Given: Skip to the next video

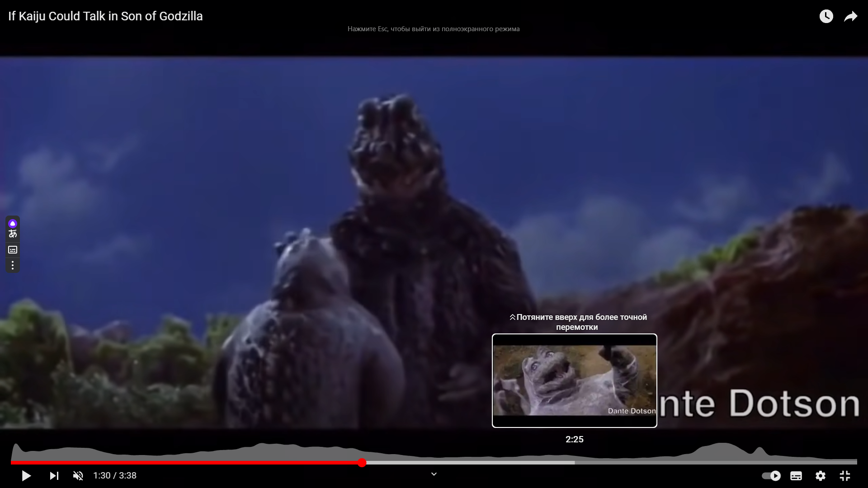Looking at the screenshot, I should tap(54, 476).
